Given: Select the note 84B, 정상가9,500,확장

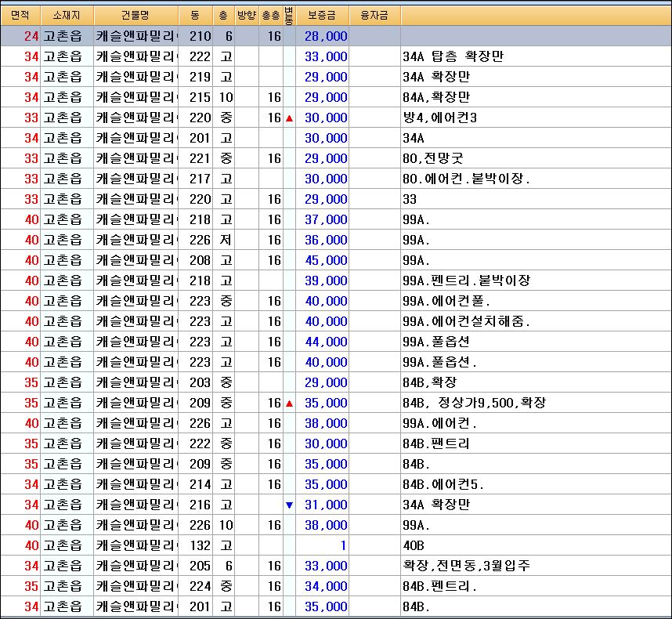Looking at the screenshot, I should pyautogui.click(x=474, y=403).
